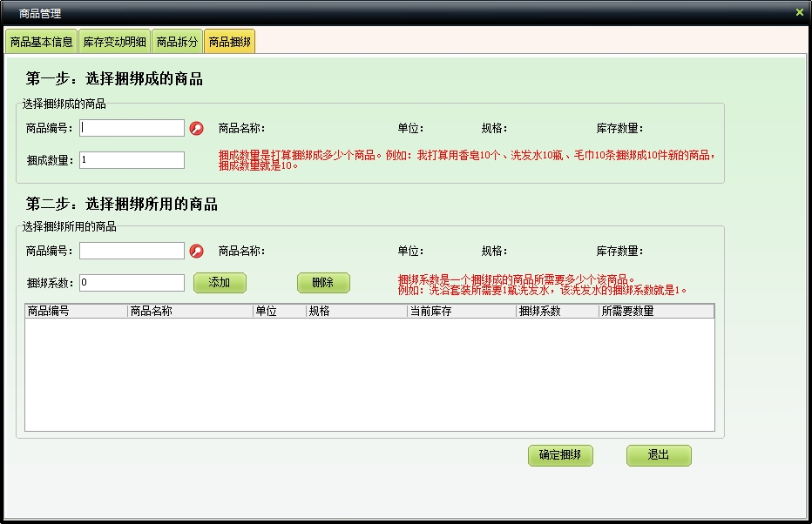Image resolution: width=812 pixels, height=524 pixels.
Task: Confirm with the 确定捆绑 button
Action: [560, 455]
